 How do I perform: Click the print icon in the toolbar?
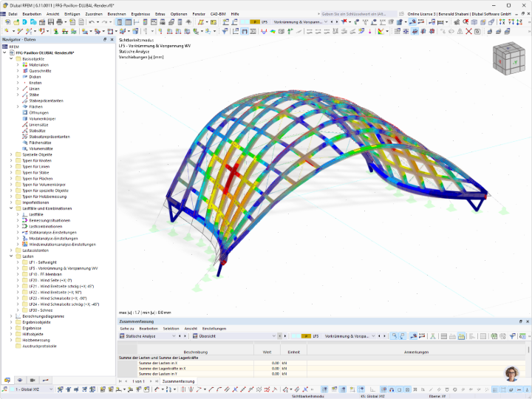point(59,22)
